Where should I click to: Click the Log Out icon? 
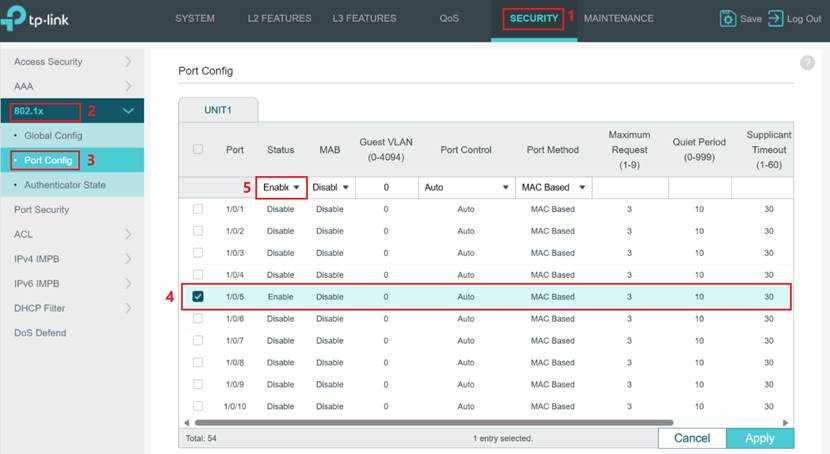tap(776, 19)
